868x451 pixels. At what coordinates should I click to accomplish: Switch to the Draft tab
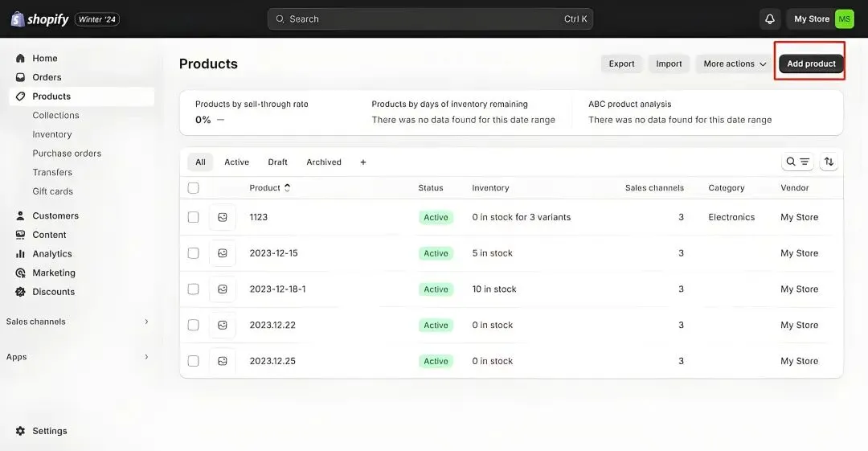pyautogui.click(x=277, y=162)
